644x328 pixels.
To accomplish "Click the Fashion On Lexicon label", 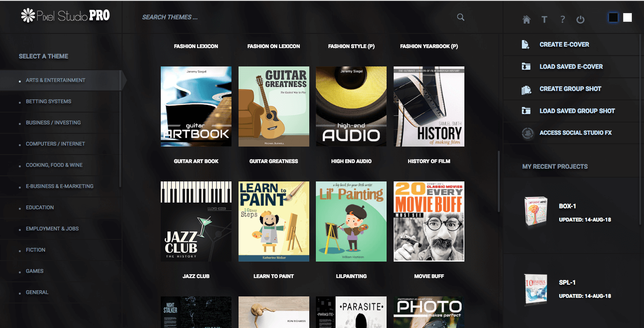I will point(274,46).
